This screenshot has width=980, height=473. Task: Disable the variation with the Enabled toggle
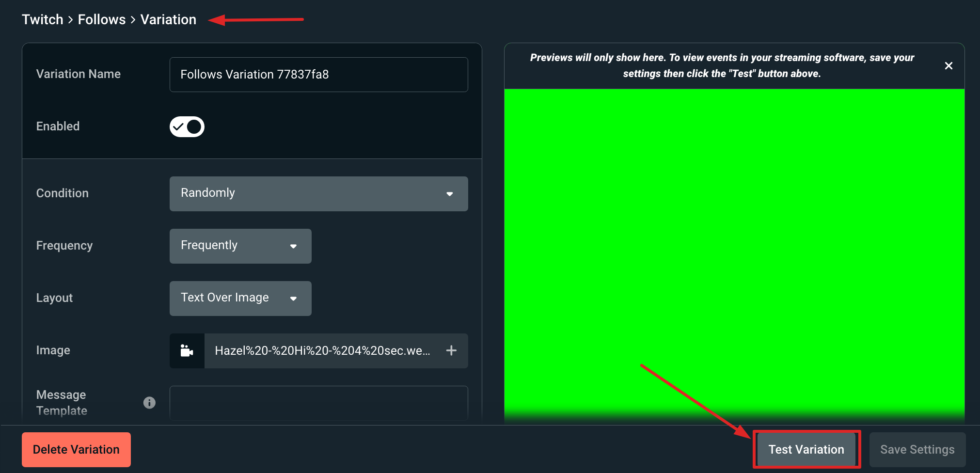(187, 126)
